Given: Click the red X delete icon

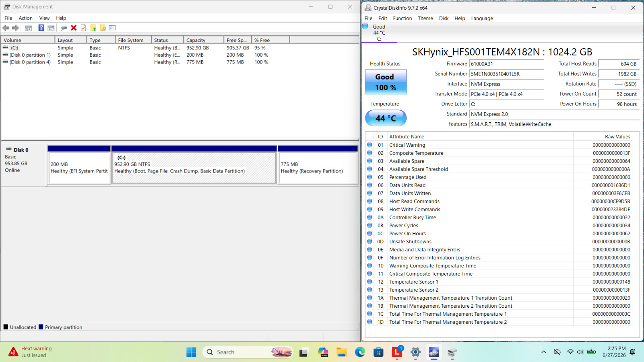Looking at the screenshot, I should (x=74, y=28).
